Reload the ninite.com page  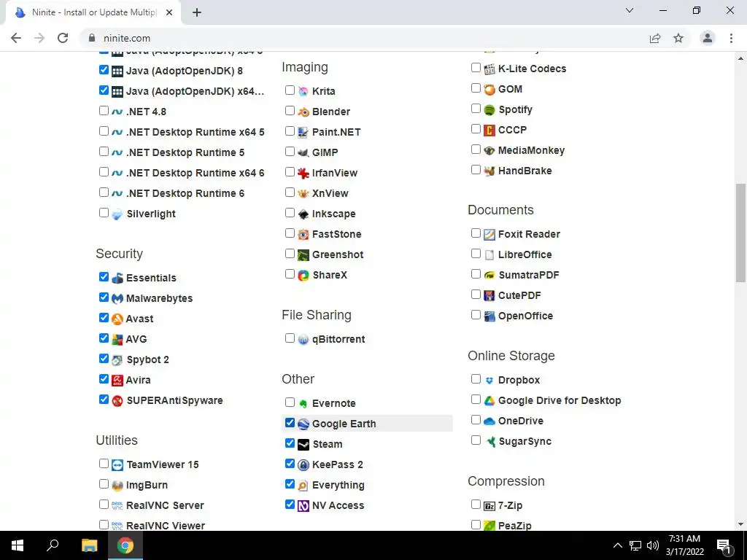pyautogui.click(x=63, y=38)
